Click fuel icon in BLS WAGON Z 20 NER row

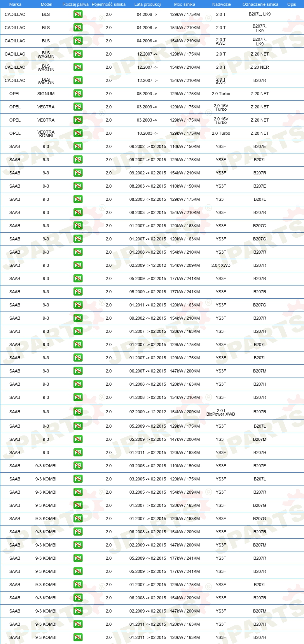[78, 67]
